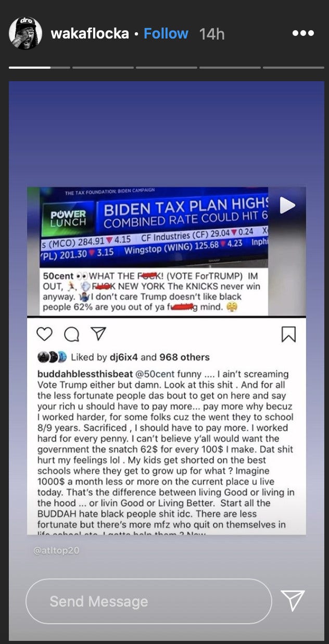
Task: Open the @atltop20 mention tag
Action: [56, 550]
